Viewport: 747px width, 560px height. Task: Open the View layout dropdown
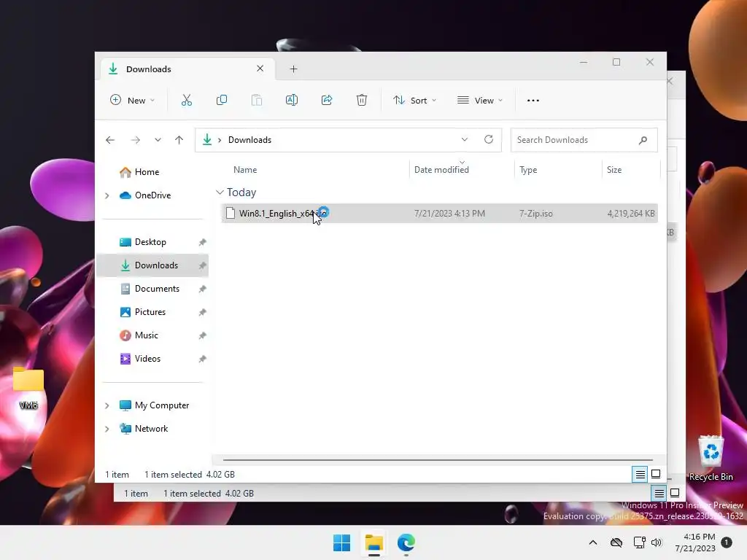tap(480, 101)
